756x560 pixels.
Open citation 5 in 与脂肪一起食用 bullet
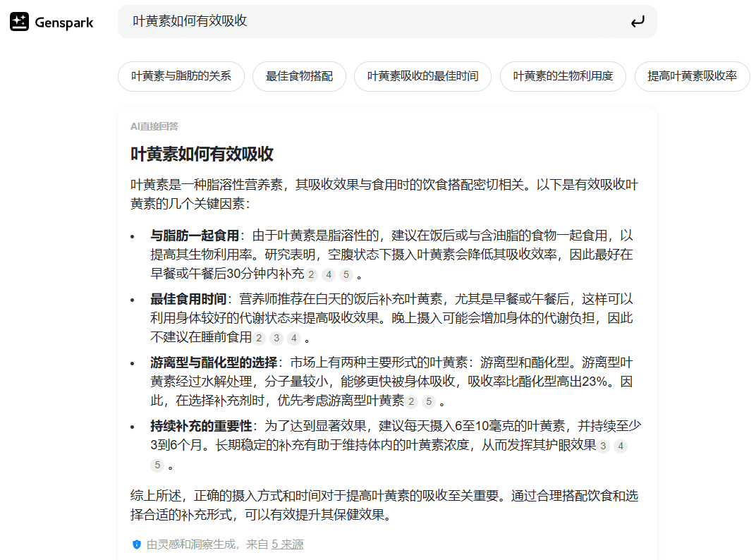click(346, 275)
